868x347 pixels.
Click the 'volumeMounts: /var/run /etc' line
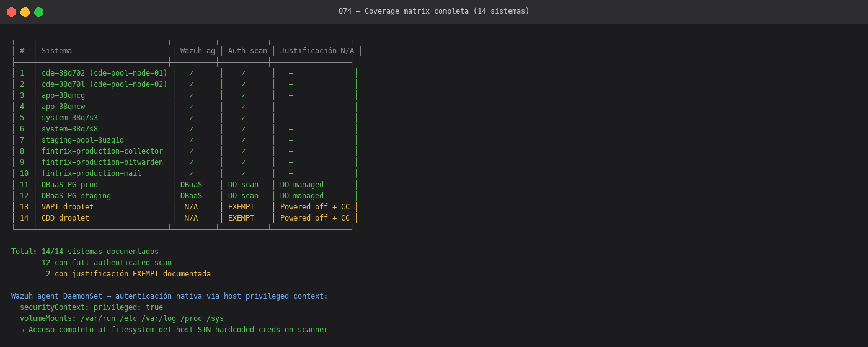pyautogui.click(x=122, y=318)
